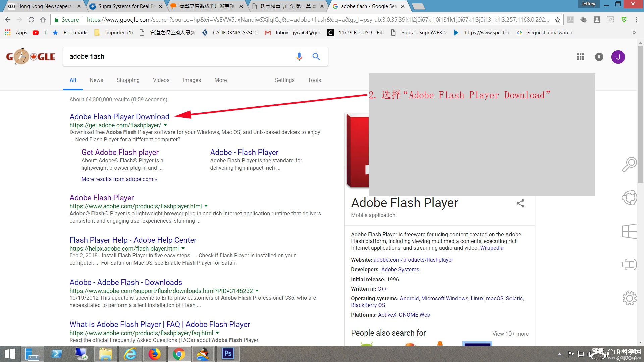The width and height of the screenshot is (644, 362).
Task: Open the Hong Kong Newspapers browser tab
Action: 44,6
